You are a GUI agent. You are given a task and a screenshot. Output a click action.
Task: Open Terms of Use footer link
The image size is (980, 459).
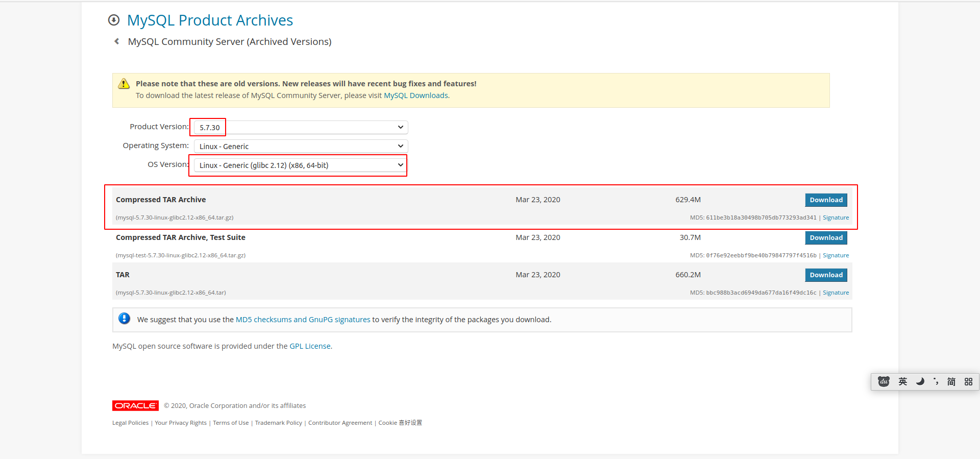pyautogui.click(x=231, y=423)
